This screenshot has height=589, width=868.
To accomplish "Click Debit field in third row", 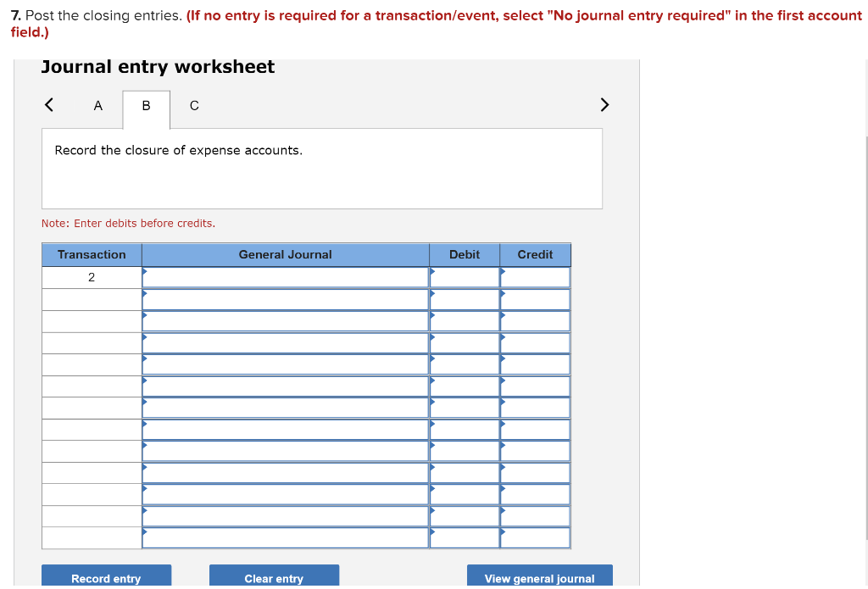I will pos(465,321).
